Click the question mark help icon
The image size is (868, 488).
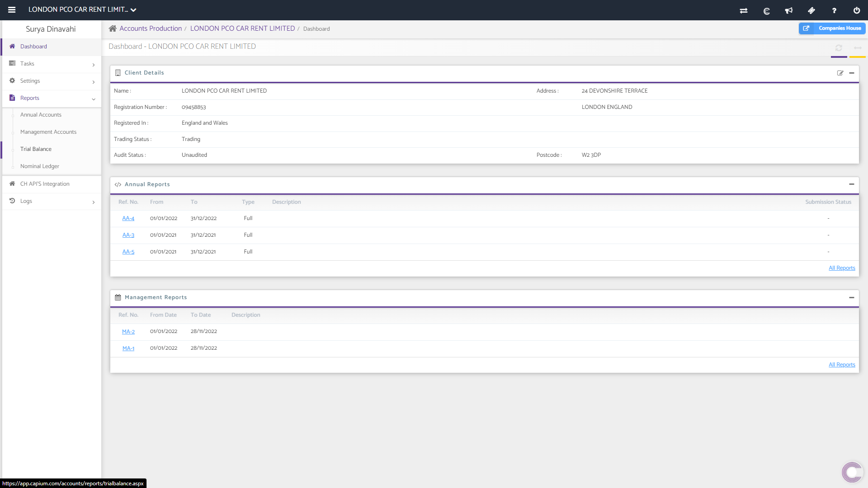(834, 10)
